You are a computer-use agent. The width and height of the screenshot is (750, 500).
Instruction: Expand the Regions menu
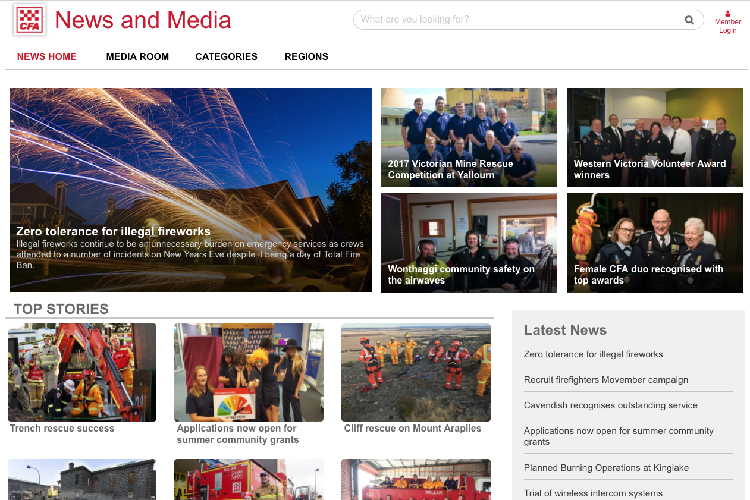(x=306, y=57)
